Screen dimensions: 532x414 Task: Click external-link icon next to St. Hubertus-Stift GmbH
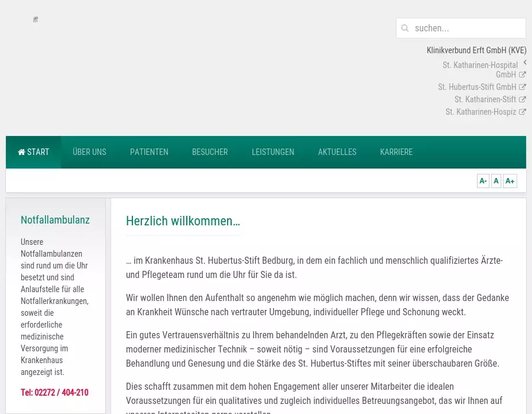click(523, 87)
